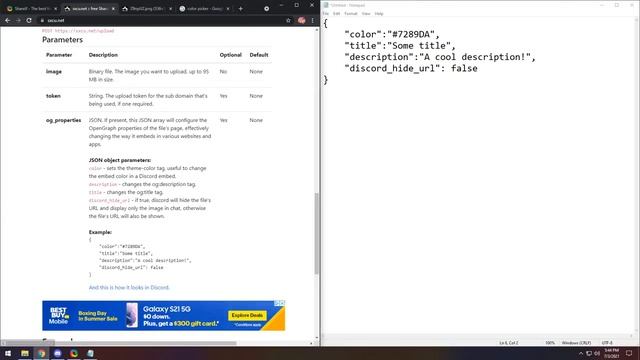This screenshot has width=640, height=360.
Task: Show hidden system tray icons chevron
Action: (x=581, y=353)
